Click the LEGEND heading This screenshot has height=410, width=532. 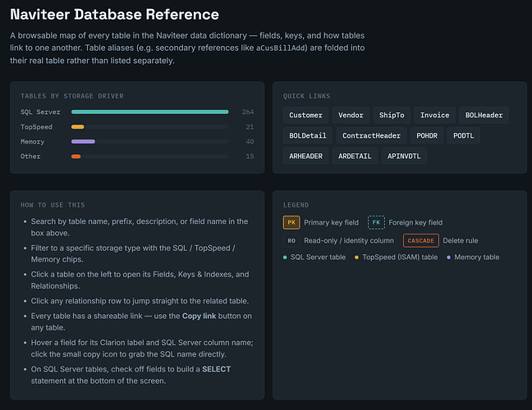(x=296, y=205)
